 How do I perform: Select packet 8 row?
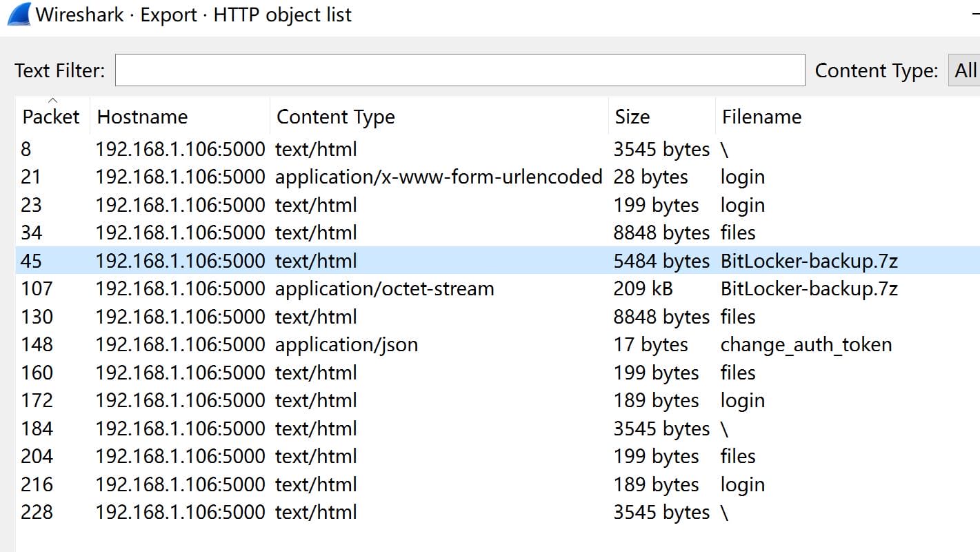497,149
